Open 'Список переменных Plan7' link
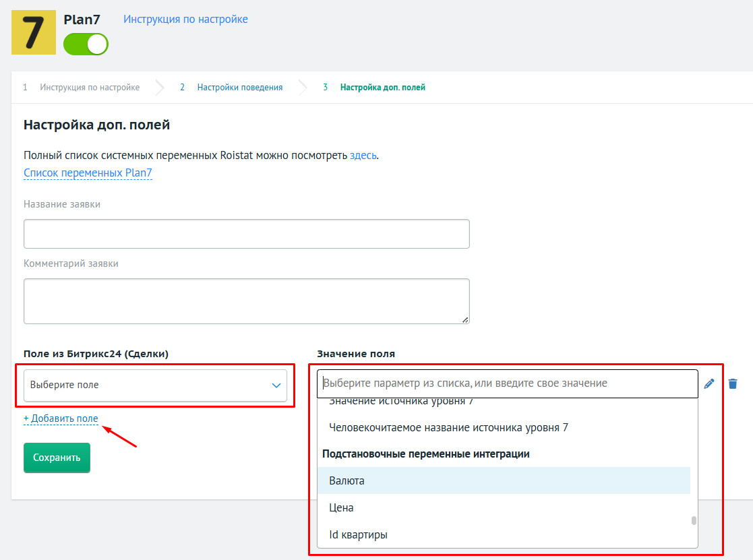 tap(88, 173)
